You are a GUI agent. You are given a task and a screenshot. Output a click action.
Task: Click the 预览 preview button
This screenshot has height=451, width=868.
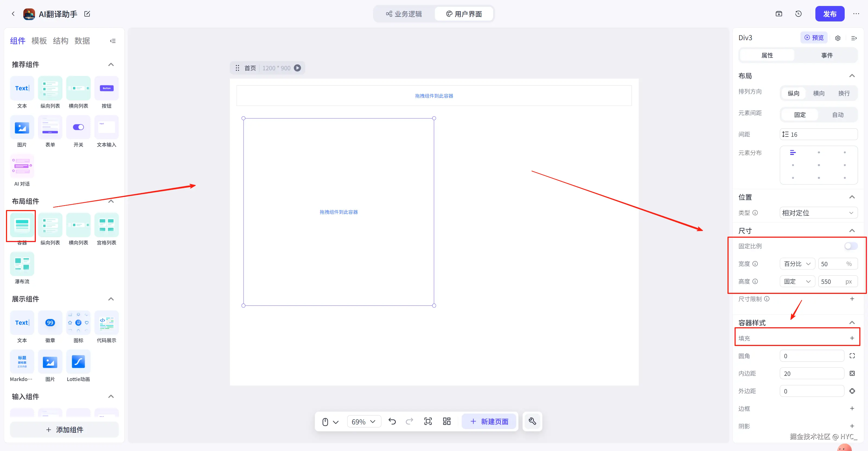tap(814, 37)
